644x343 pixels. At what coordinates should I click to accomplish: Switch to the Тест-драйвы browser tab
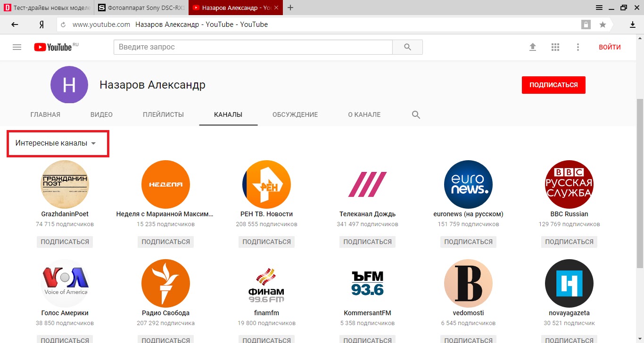(x=47, y=8)
